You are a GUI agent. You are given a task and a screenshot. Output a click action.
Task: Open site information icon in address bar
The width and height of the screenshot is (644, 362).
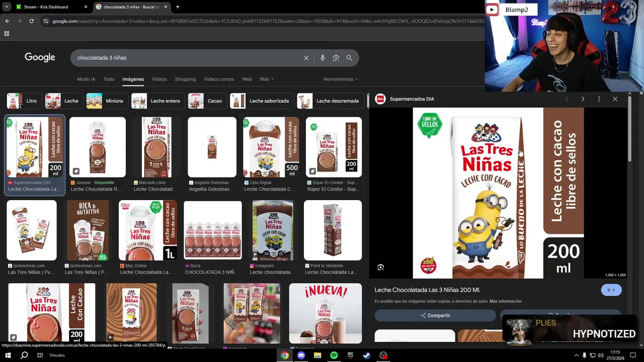point(46,21)
